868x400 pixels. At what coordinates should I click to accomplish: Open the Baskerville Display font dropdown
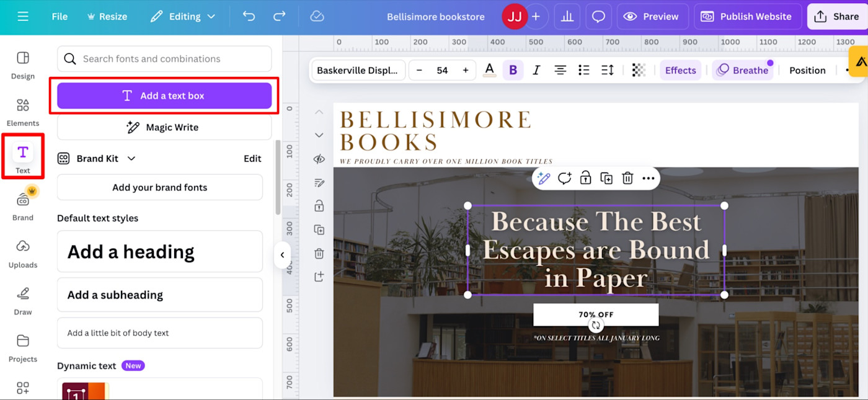pos(358,70)
